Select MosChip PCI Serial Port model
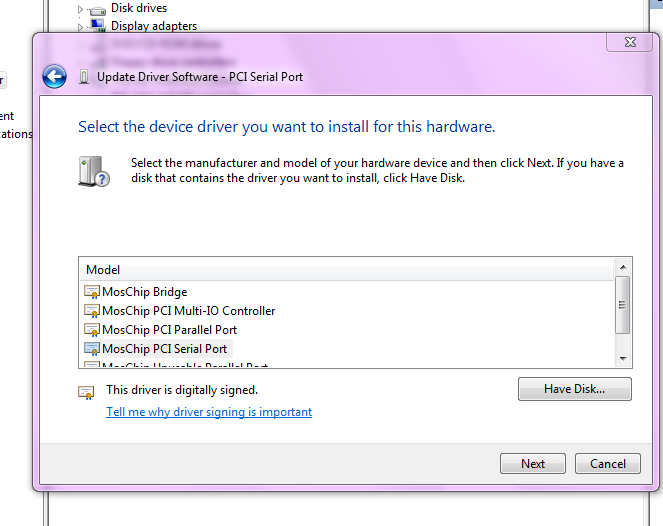663x526 pixels. pos(164,349)
